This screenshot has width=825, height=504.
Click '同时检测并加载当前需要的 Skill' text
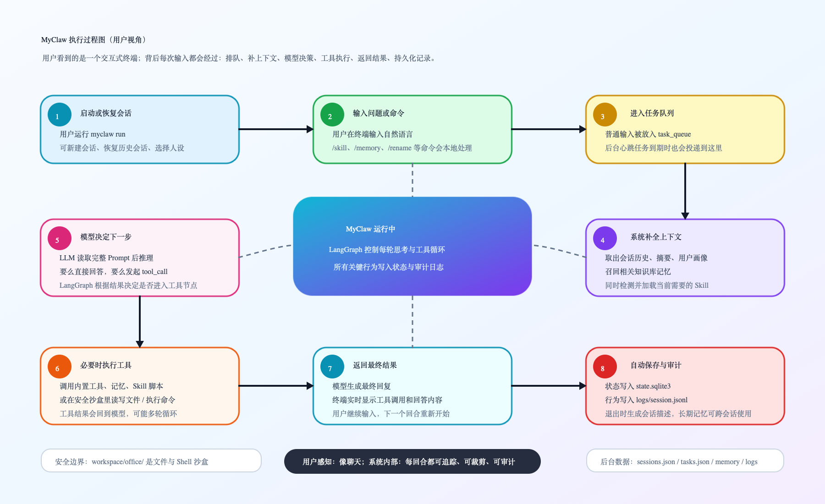tap(657, 285)
